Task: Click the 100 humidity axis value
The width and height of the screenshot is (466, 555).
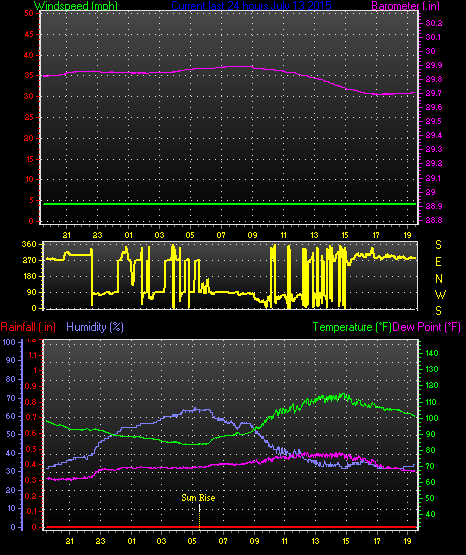Action: [x=9, y=342]
